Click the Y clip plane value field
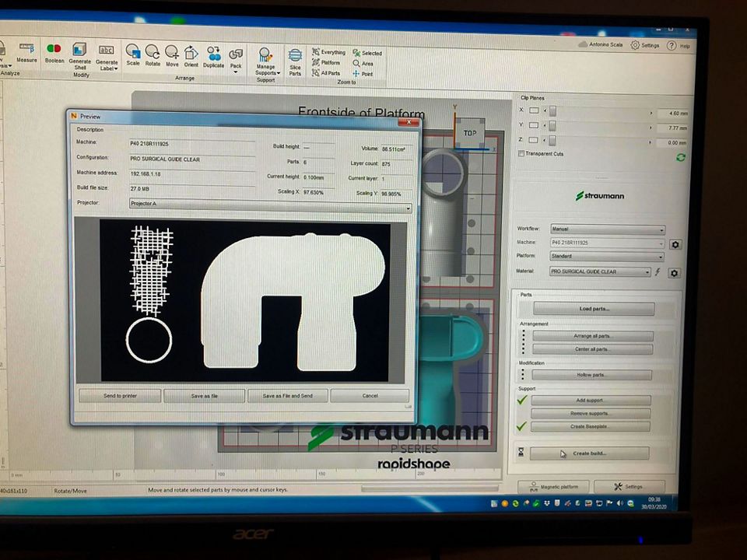Viewport: 747px width, 560px height. (x=672, y=128)
